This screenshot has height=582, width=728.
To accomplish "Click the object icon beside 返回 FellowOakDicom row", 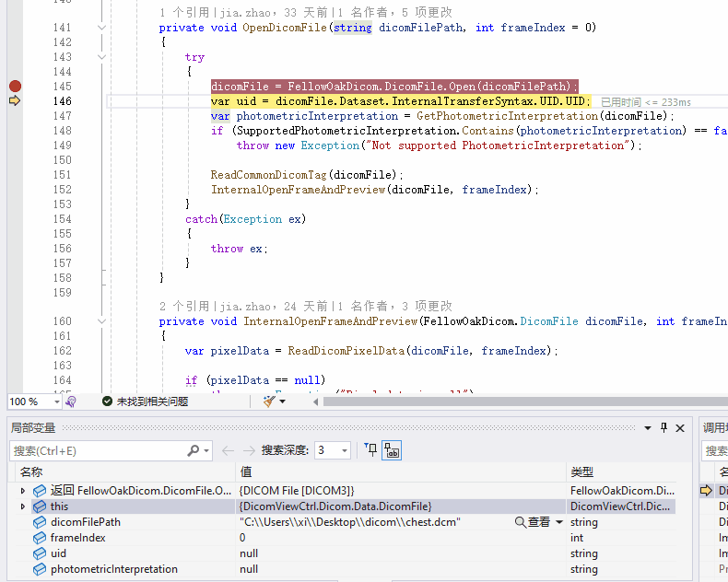I will click(40, 491).
